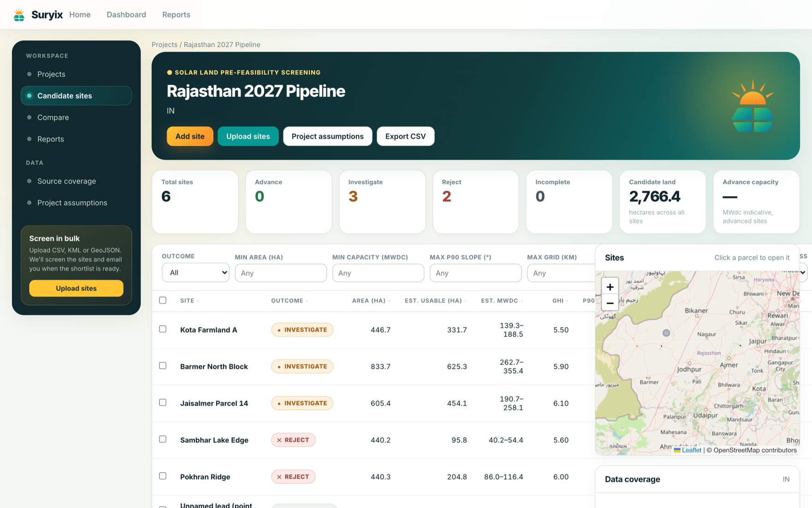The height and width of the screenshot is (508, 812).
Task: Open Reports in the top navigation
Action: [176, 15]
